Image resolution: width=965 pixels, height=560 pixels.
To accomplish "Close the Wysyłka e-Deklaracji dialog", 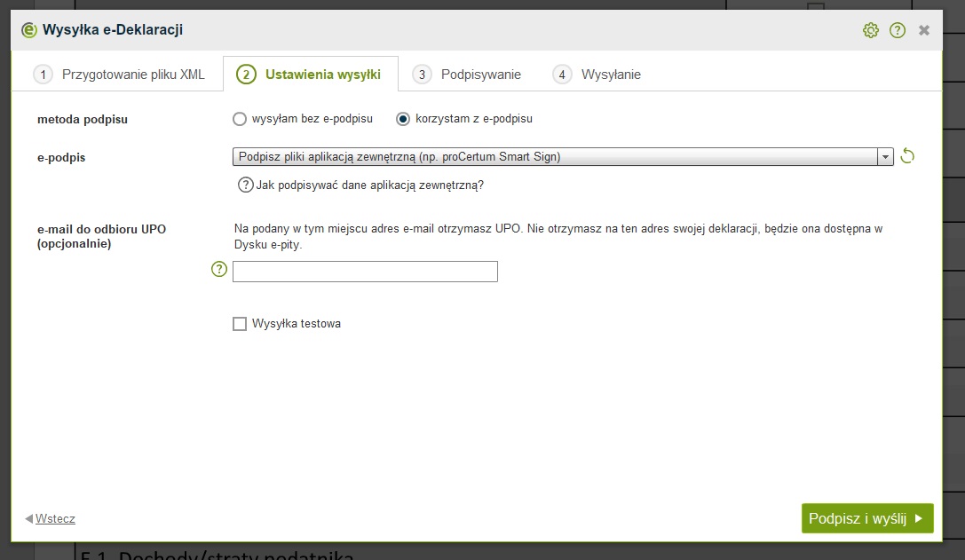I will click(924, 31).
